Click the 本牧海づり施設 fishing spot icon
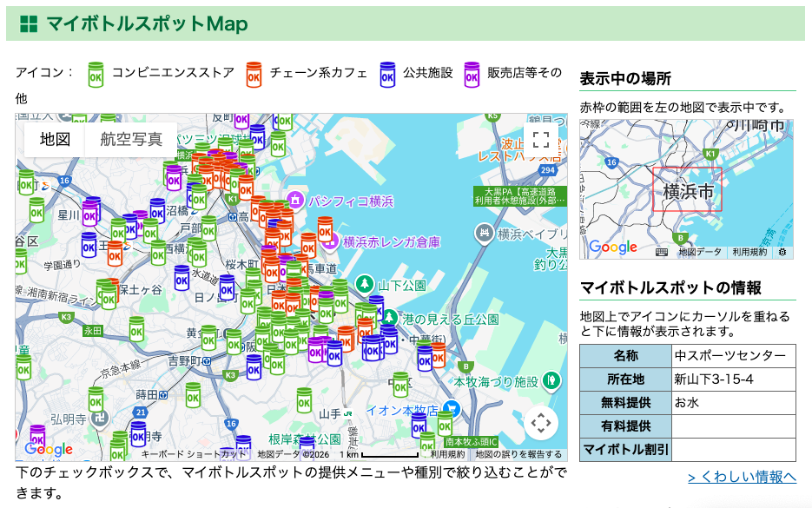812x508 pixels. (x=551, y=380)
